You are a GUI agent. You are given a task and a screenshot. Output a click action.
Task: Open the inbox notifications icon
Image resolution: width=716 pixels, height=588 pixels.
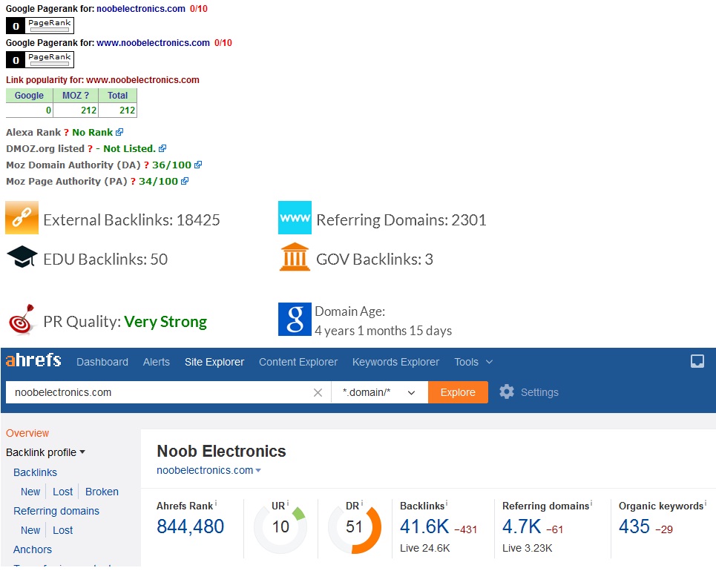coord(697,362)
